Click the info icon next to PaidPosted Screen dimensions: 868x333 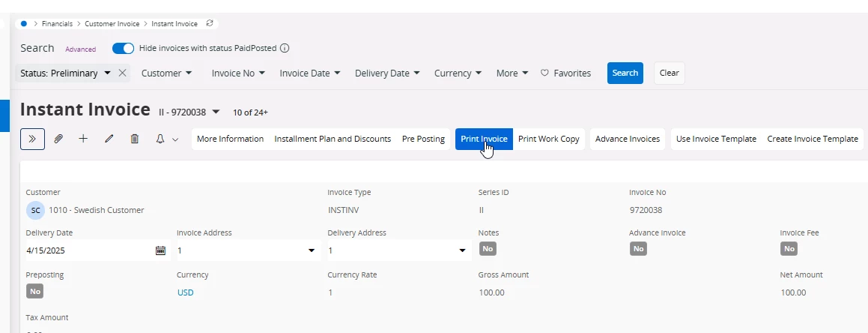tap(285, 48)
